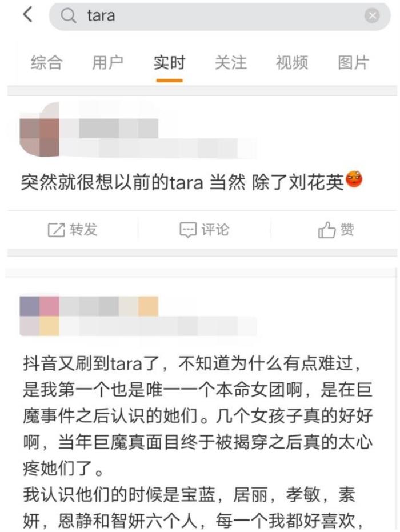Click the angry emoji in first post
400x532 pixels.
point(354,179)
